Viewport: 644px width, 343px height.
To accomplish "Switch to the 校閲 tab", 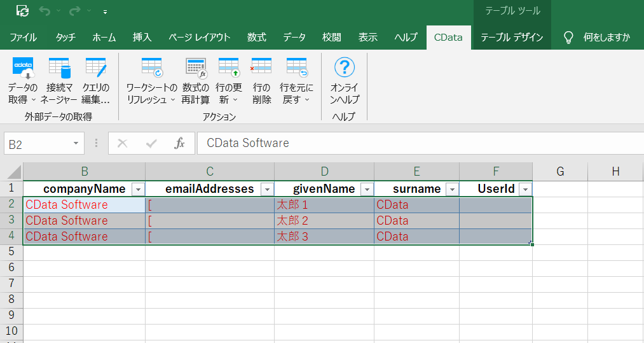I will pos(331,38).
